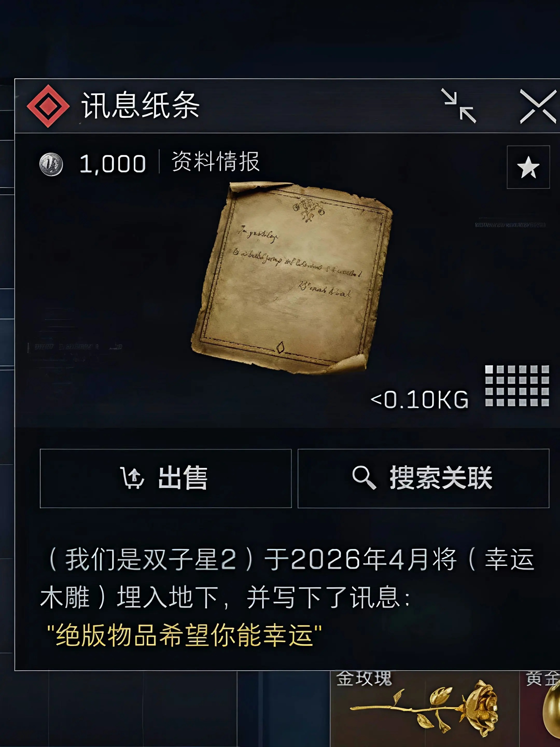Click the parchment note item image
Screen dimensions: 560x747
tap(292, 278)
